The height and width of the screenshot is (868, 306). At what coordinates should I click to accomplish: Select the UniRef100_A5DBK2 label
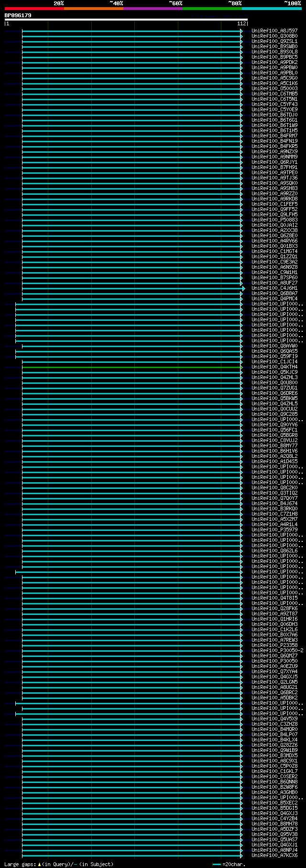tap(274, 698)
